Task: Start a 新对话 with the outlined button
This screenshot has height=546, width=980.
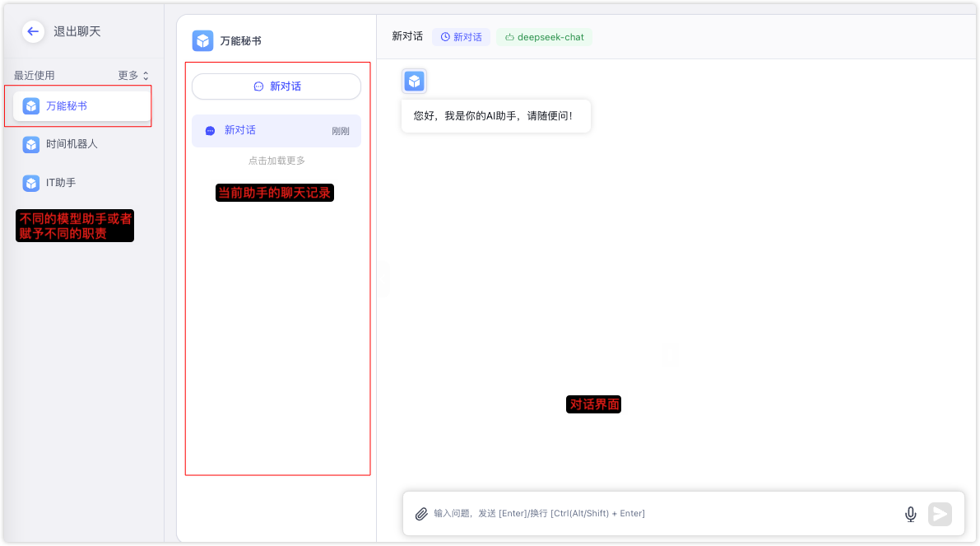Action: pyautogui.click(x=276, y=86)
